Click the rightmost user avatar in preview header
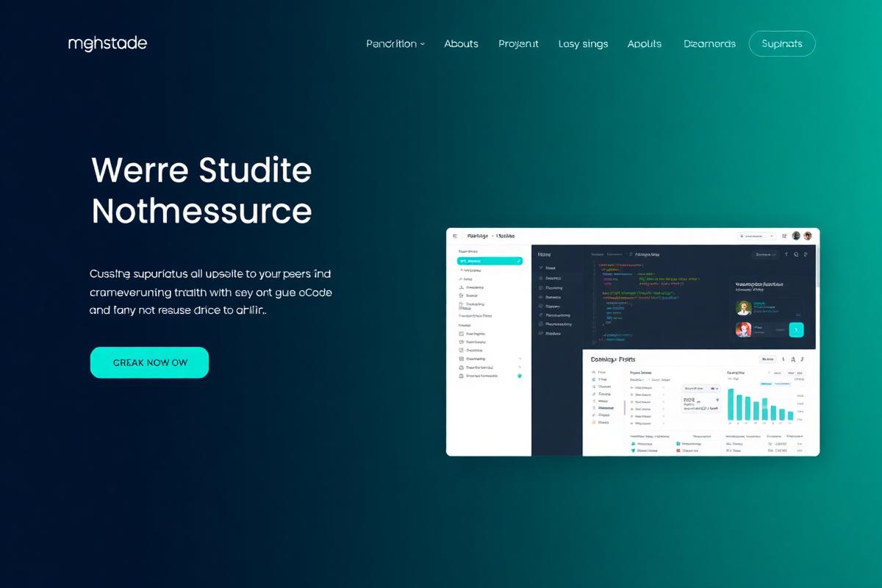 [807, 236]
